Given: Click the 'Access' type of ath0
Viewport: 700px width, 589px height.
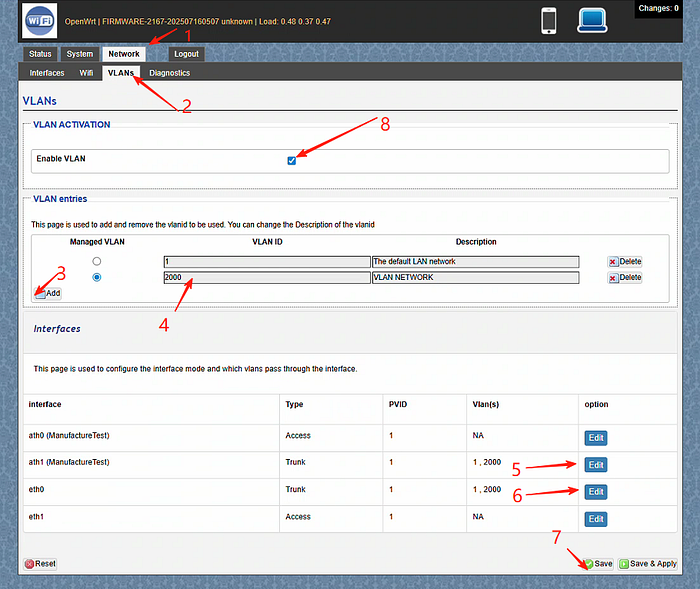Looking at the screenshot, I should click(x=298, y=435).
